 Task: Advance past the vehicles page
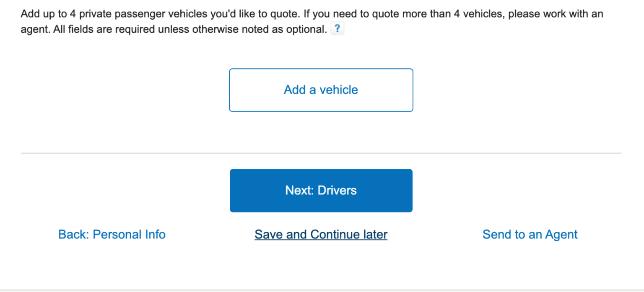pos(321,190)
